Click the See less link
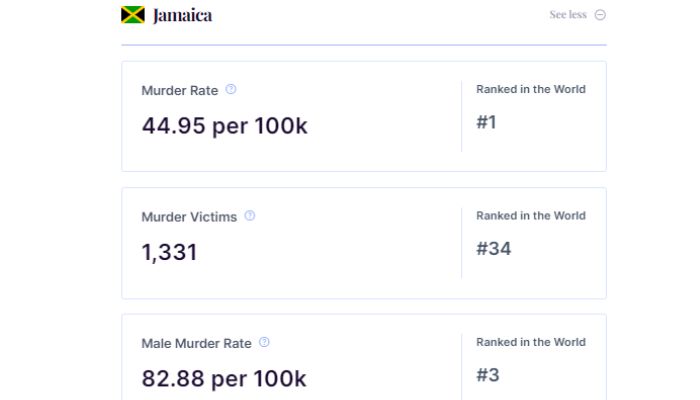700x400 pixels. click(x=568, y=15)
